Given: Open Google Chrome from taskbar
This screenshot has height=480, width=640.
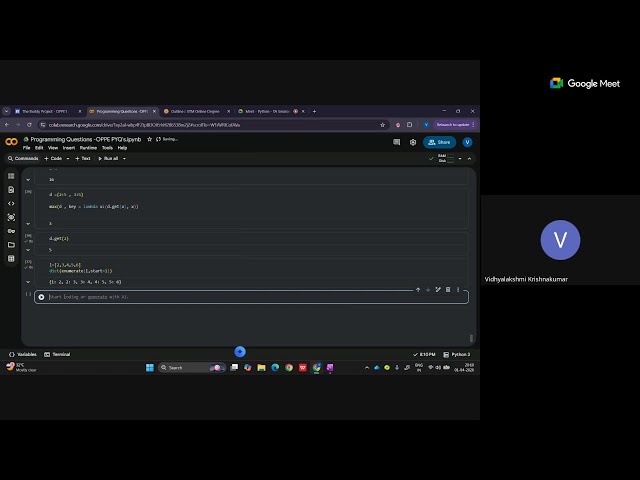Looking at the screenshot, I should point(289,368).
